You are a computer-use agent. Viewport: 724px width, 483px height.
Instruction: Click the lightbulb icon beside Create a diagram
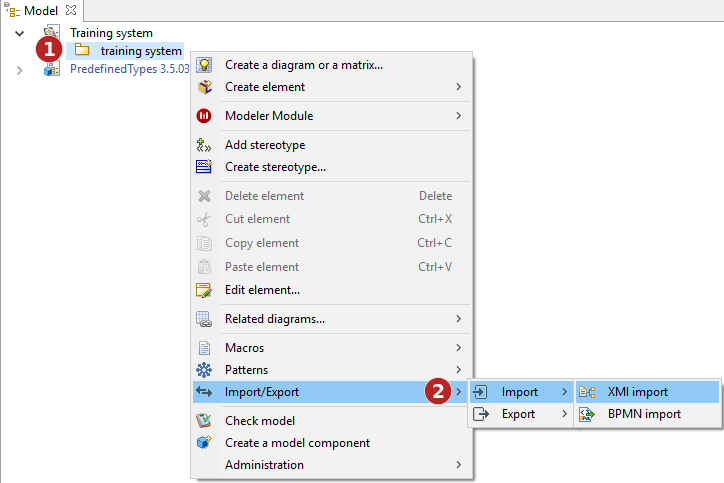pyautogui.click(x=204, y=65)
